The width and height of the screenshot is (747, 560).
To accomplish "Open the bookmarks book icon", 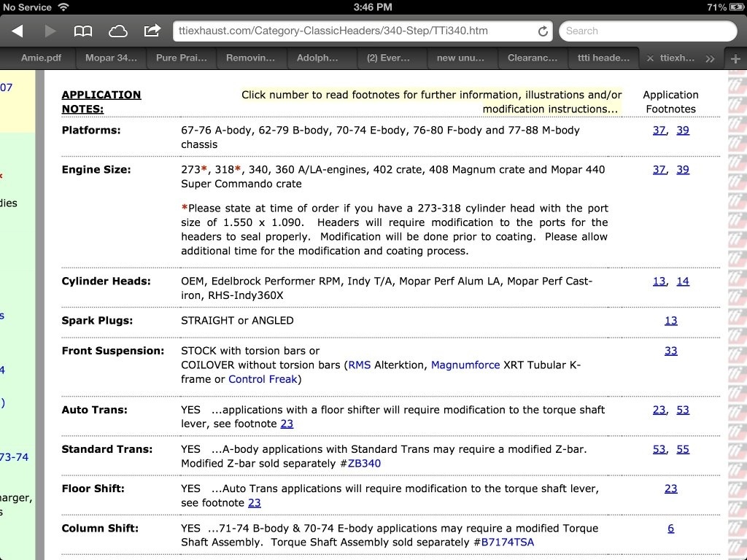I will click(83, 31).
